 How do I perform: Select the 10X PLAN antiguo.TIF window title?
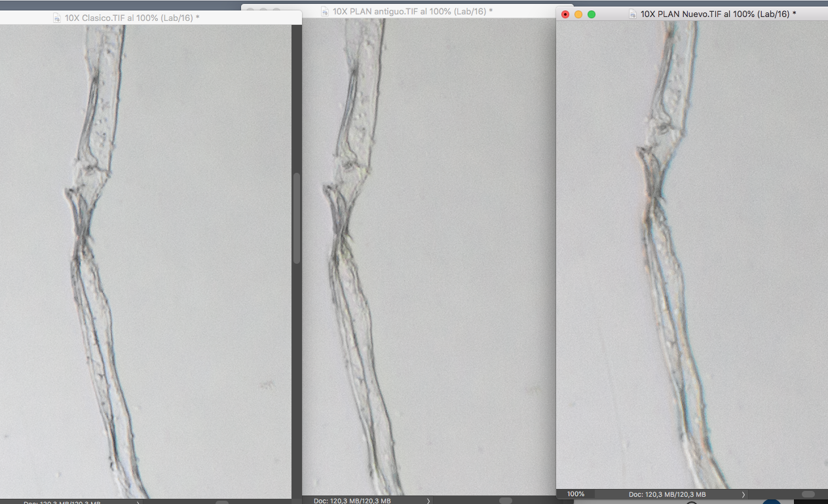[413, 11]
